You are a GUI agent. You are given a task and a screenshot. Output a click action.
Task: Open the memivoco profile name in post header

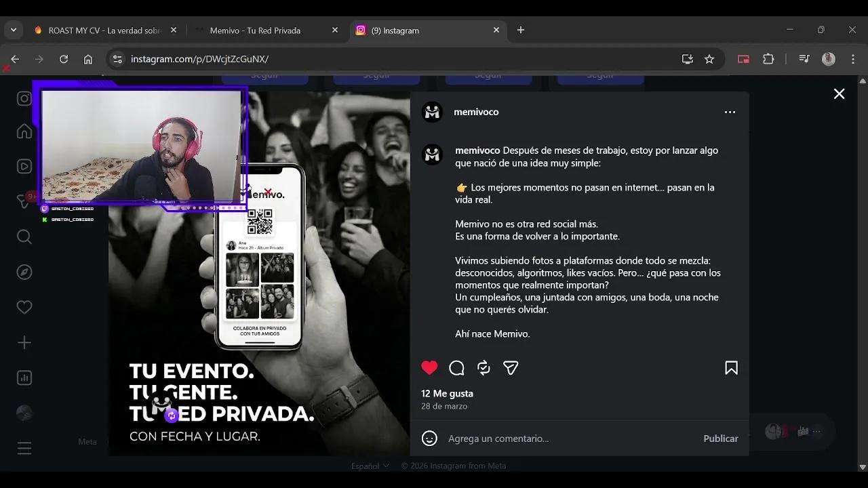(x=476, y=112)
